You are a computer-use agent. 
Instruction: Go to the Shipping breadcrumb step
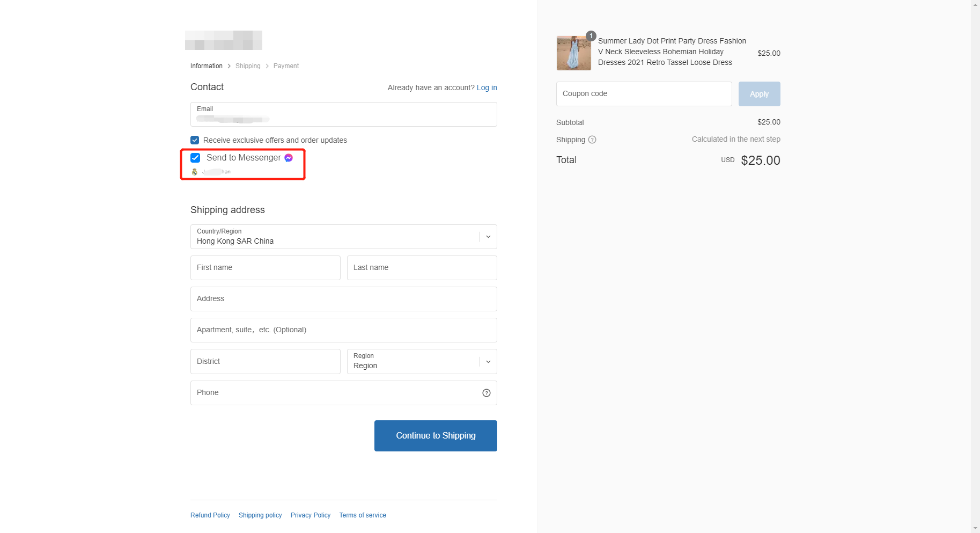pos(248,66)
